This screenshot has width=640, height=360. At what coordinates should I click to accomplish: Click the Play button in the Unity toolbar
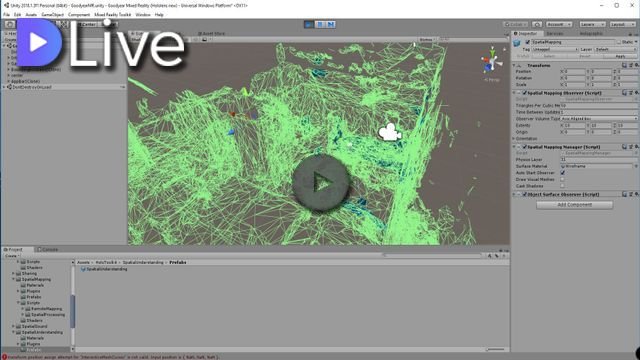pos(309,24)
